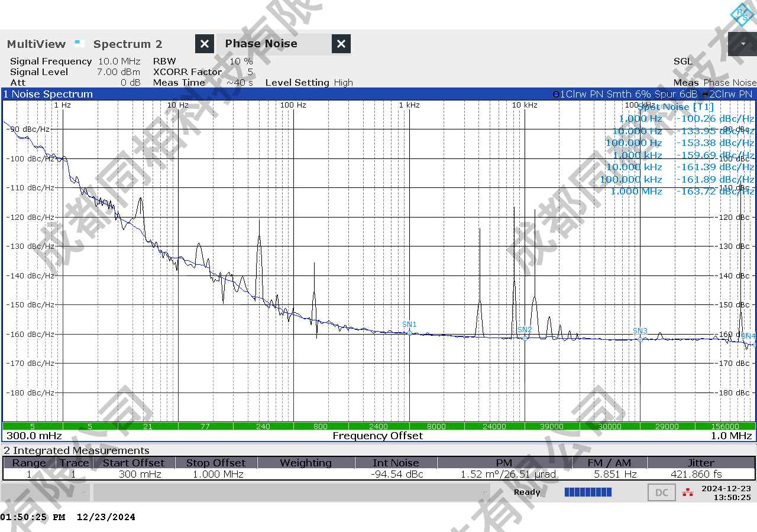Click the blue measurement progress bar

pyautogui.click(x=588, y=492)
